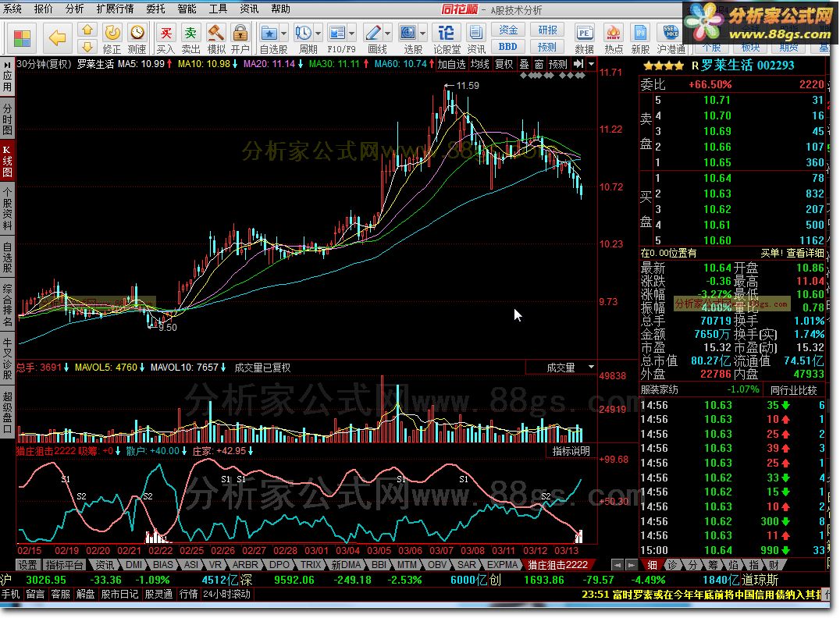Click the 指标说明 button
The width and height of the screenshot is (840, 618).
tap(571, 451)
